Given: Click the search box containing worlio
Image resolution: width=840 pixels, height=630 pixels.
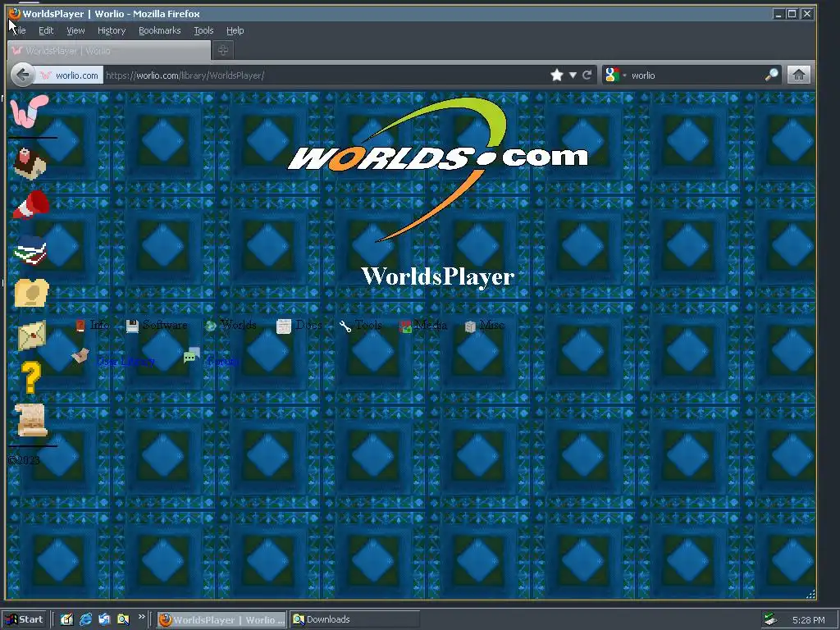Looking at the screenshot, I should 696,75.
